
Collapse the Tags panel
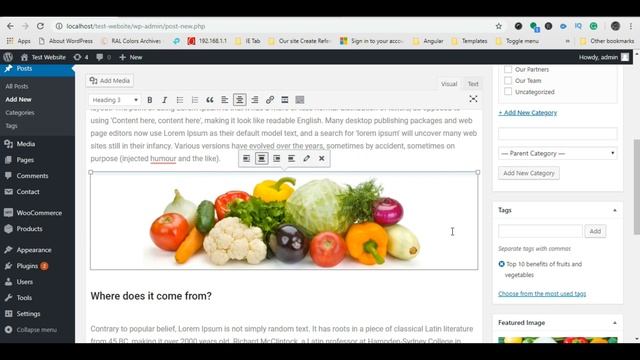pyautogui.click(x=615, y=210)
